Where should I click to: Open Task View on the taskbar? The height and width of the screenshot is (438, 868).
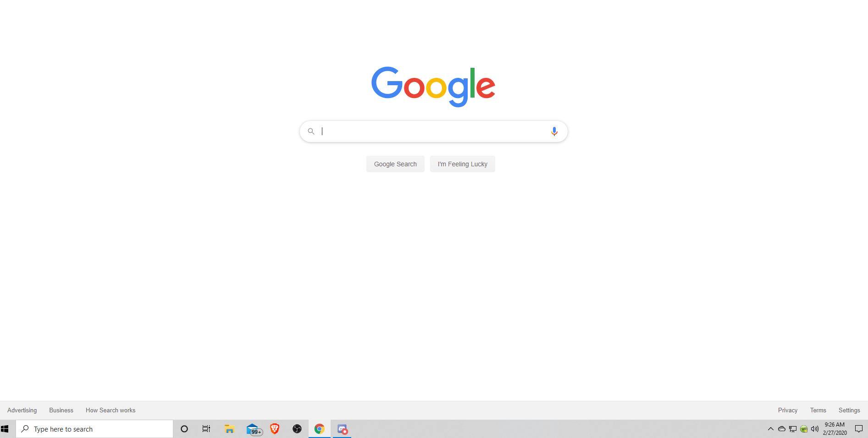pyautogui.click(x=206, y=429)
